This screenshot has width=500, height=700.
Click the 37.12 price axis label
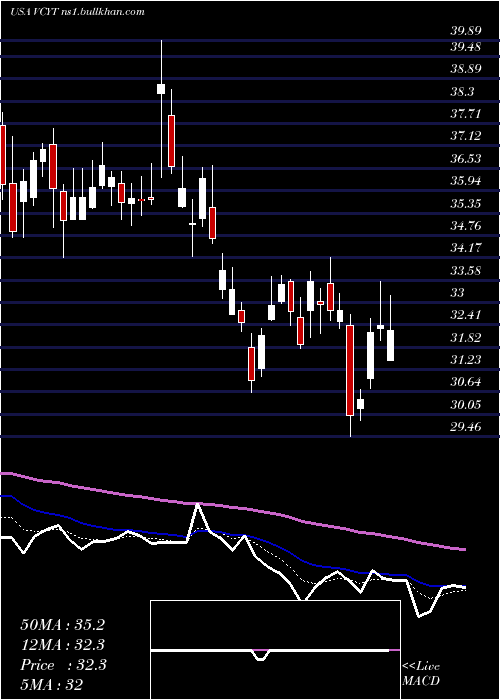tap(465, 136)
